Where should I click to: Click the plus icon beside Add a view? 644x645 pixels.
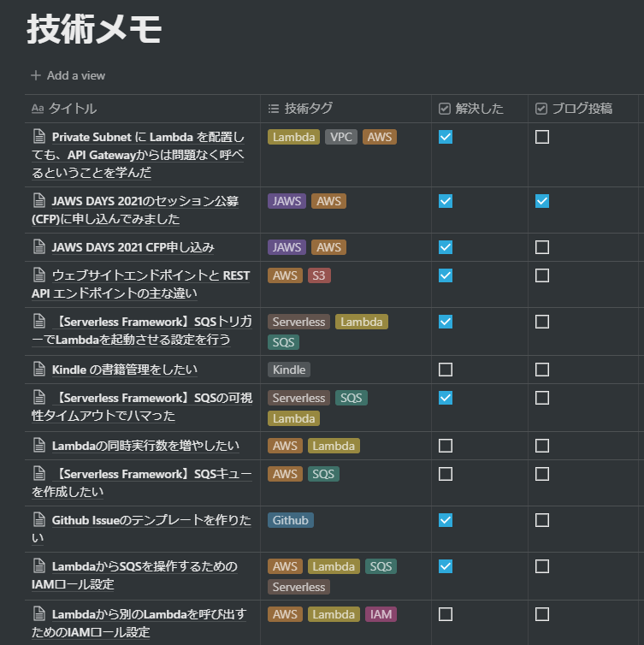point(36,75)
